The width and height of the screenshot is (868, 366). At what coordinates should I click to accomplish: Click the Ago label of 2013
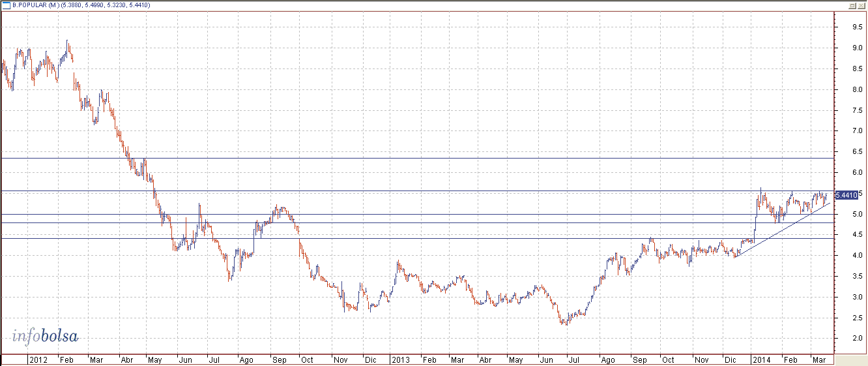click(607, 359)
